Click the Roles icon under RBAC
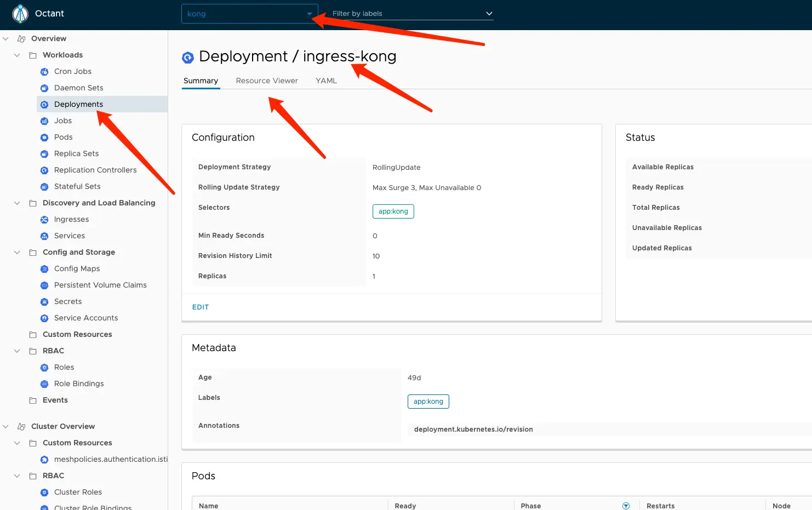Viewport: 812px width, 510px height. (44, 368)
